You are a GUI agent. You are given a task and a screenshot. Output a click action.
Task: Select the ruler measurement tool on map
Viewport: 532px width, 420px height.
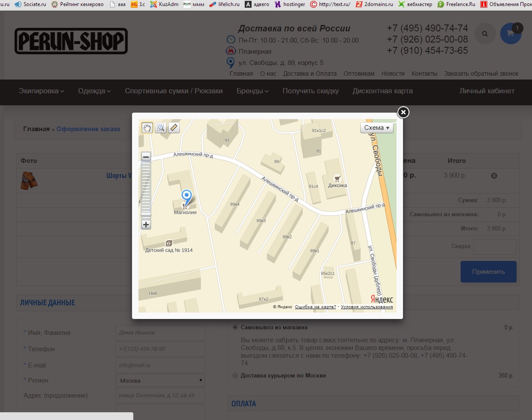174,128
